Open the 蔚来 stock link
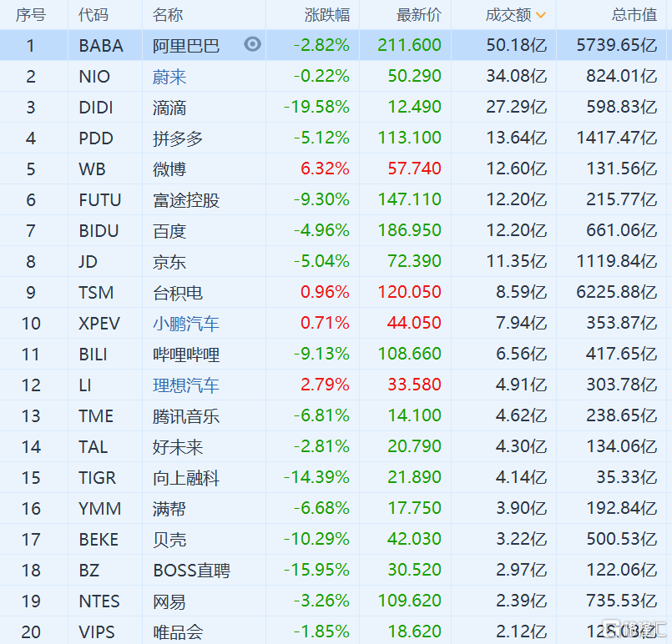The width and height of the screenshot is (672, 644). [169, 77]
